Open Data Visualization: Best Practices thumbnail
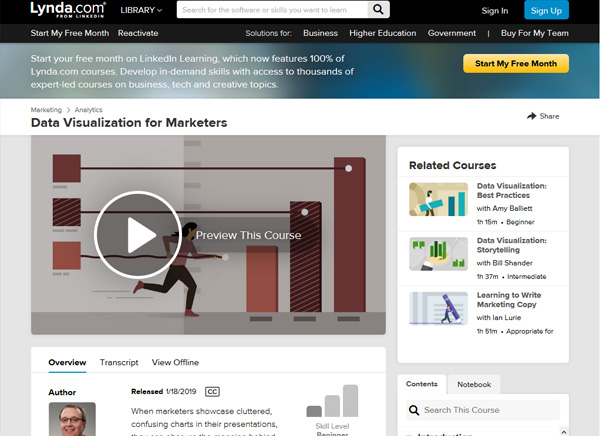The height and width of the screenshot is (436, 600). pos(439,199)
